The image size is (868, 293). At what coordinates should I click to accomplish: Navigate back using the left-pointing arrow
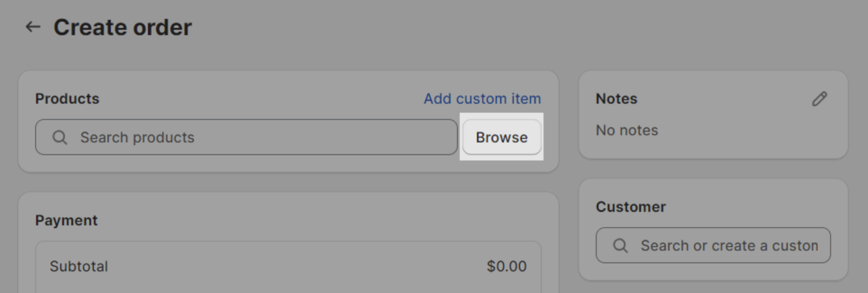[x=32, y=27]
